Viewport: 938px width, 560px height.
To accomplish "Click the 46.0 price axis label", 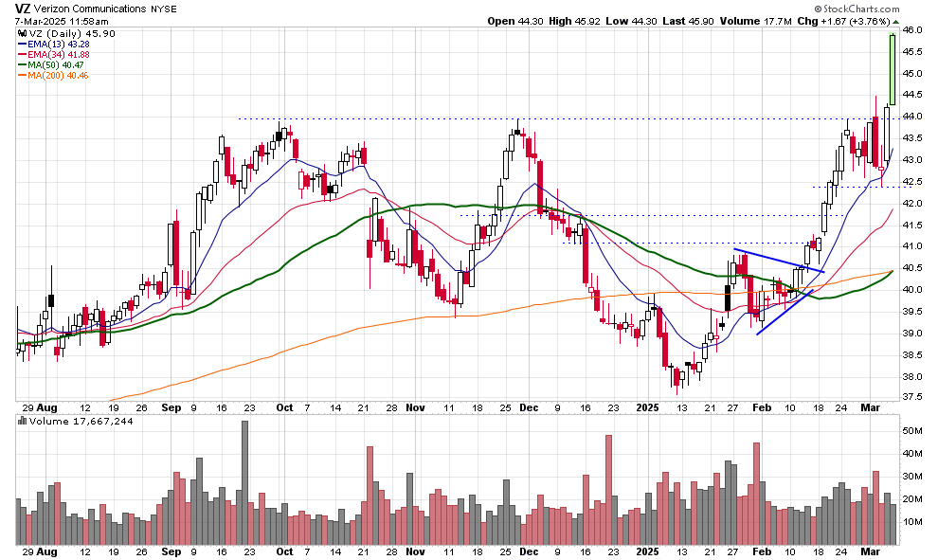I will [x=912, y=30].
